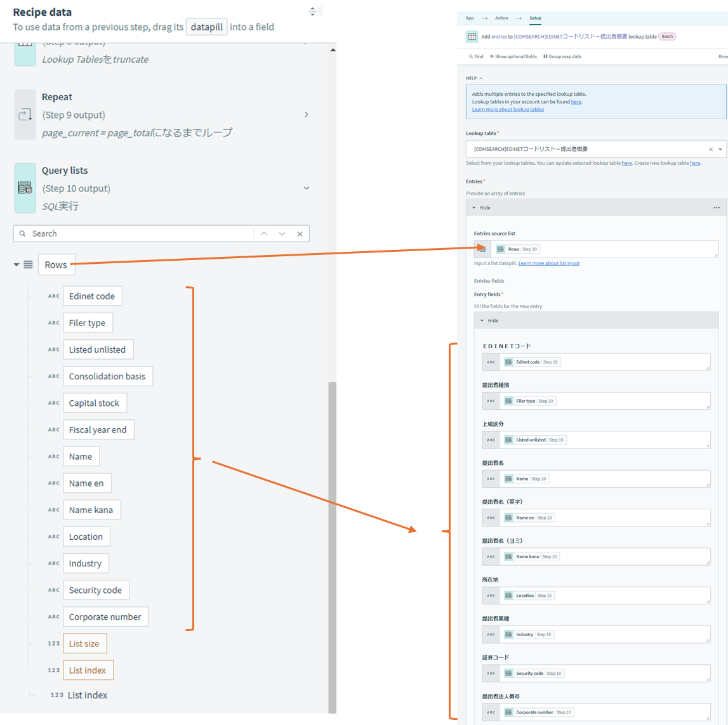This screenshot has height=725, width=728.
Task: Open Learn more about list input link
Action: (x=549, y=263)
